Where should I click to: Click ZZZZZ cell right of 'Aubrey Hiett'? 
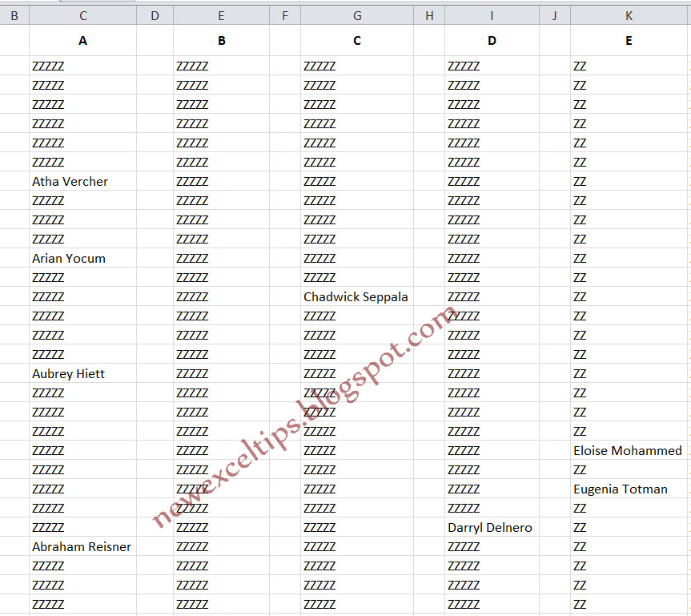tap(221, 373)
